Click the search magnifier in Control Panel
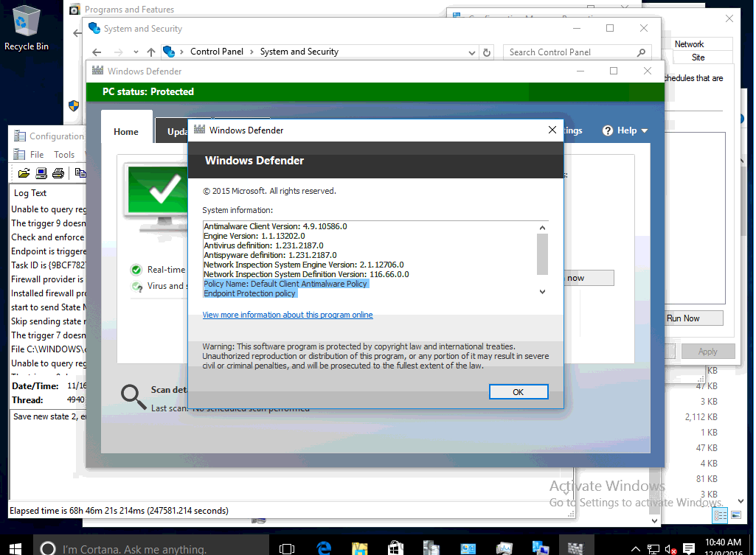The width and height of the screenshot is (756, 555). point(641,52)
